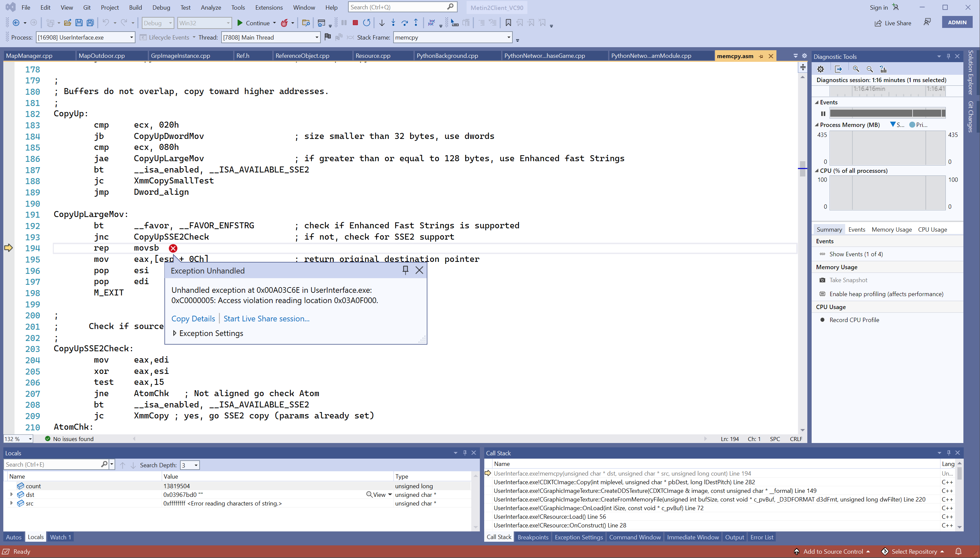Screen dimensions: 980x558
Task: Step Over icon in debug toolbar
Action: [x=405, y=23]
